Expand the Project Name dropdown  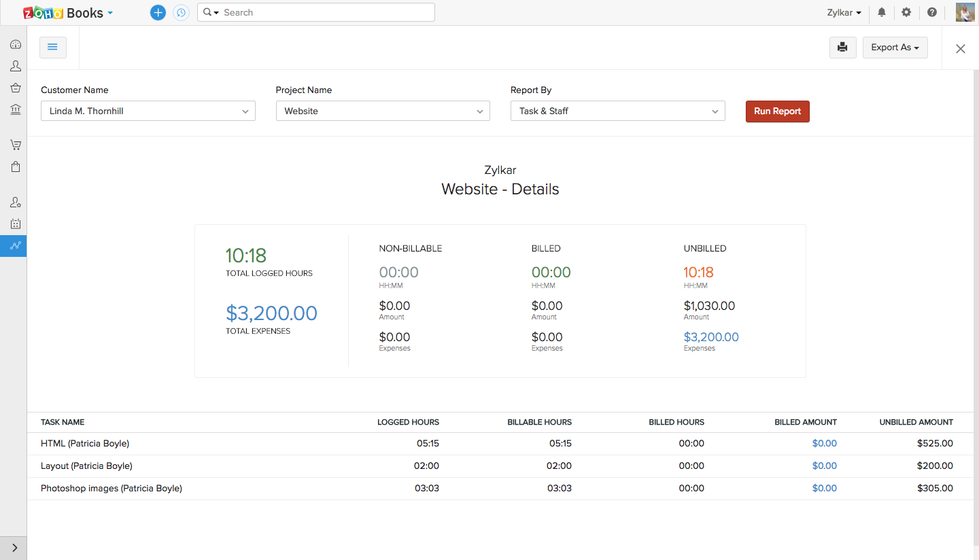point(382,111)
